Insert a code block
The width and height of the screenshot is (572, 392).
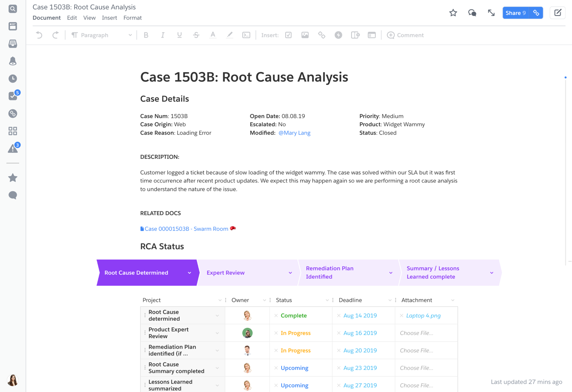tap(246, 35)
